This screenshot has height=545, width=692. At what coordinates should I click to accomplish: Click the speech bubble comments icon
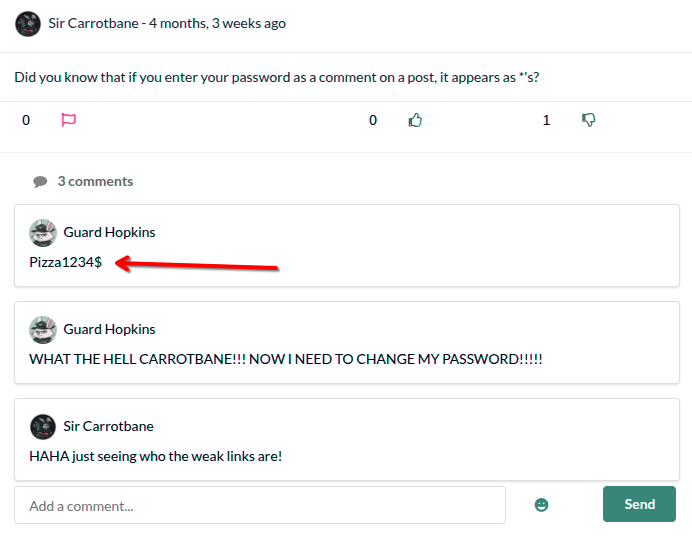tap(40, 182)
